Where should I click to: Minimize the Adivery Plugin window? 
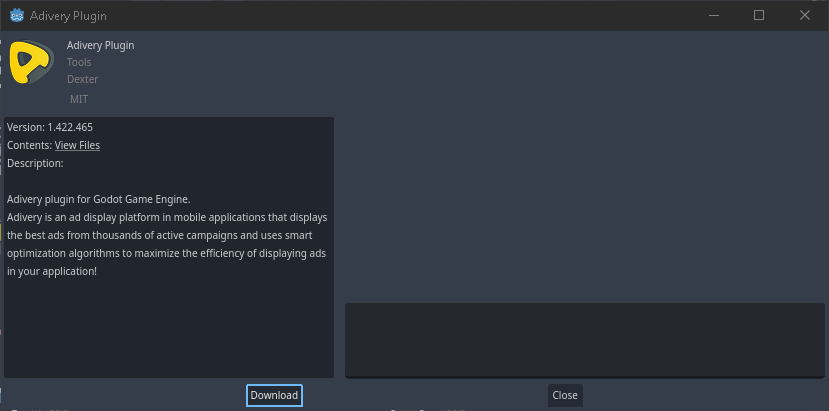[714, 15]
